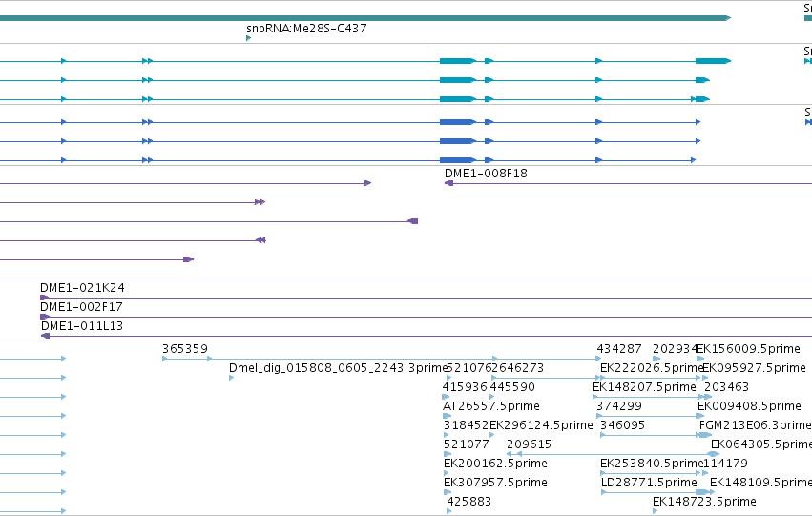Select the EK253840.5prime EST
This screenshot has height=516, width=812.
click(x=652, y=464)
